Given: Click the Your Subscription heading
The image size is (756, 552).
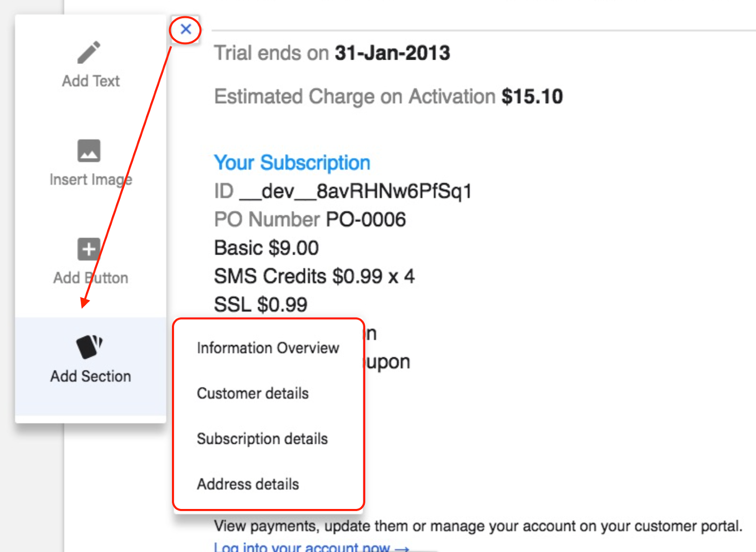Looking at the screenshot, I should pos(292,163).
